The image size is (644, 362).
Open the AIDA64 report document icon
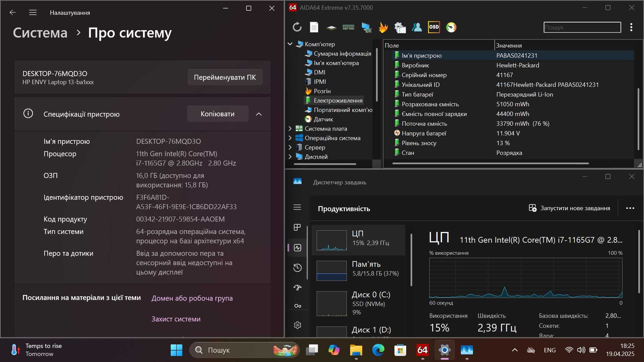click(314, 27)
